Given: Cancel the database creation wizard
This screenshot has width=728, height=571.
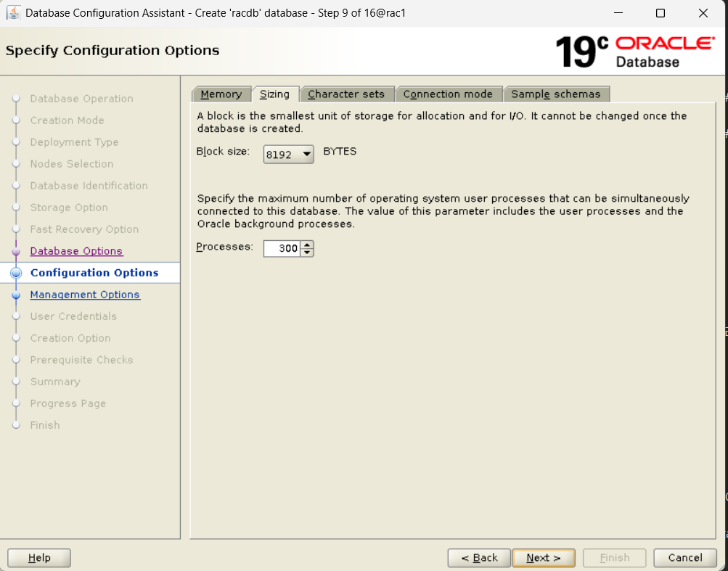Looking at the screenshot, I should click(x=685, y=557).
